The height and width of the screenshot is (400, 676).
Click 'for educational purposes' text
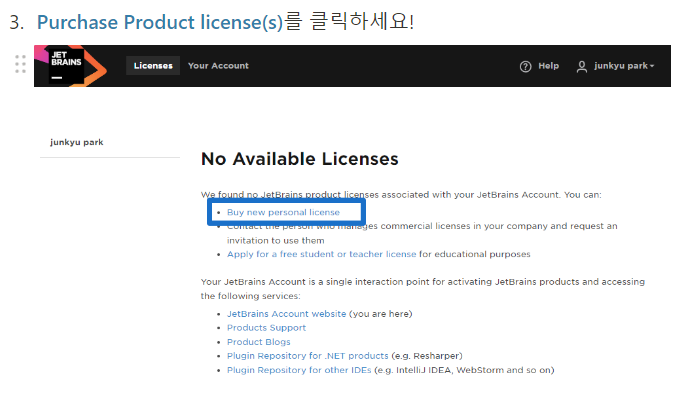[x=475, y=254]
